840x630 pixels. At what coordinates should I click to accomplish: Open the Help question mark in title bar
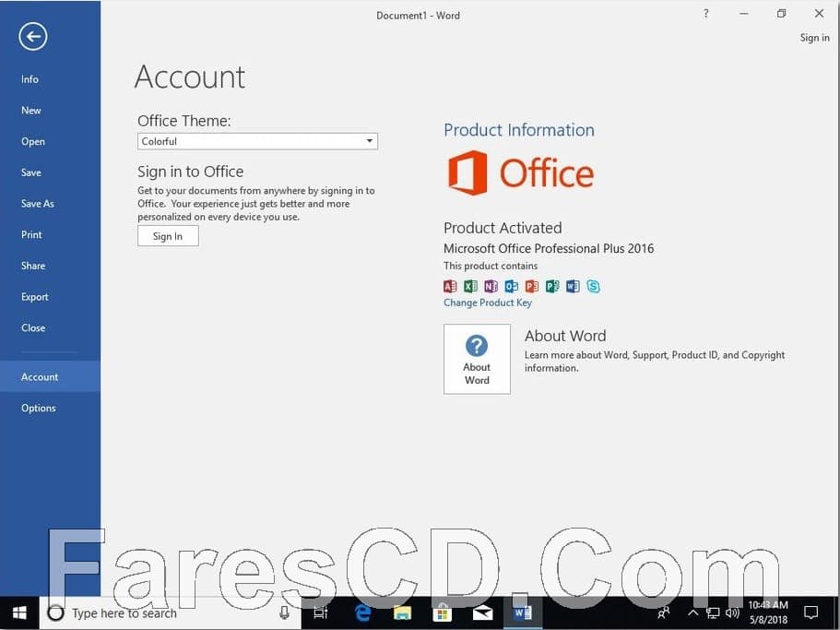(706, 14)
